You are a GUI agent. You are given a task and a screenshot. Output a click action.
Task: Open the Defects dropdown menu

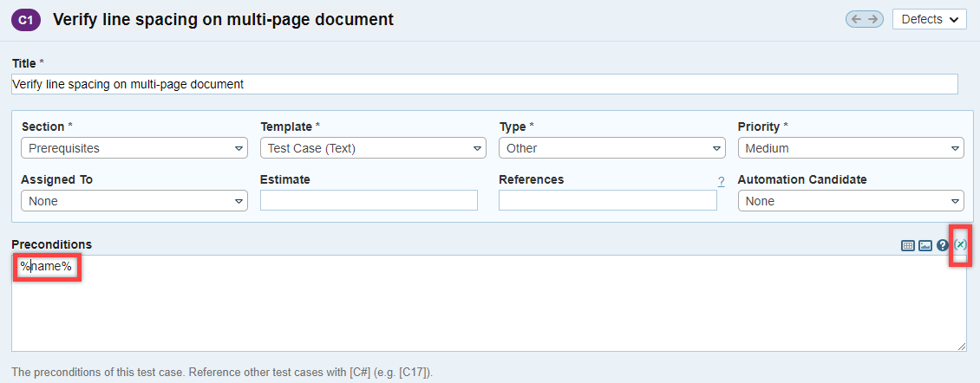click(929, 19)
